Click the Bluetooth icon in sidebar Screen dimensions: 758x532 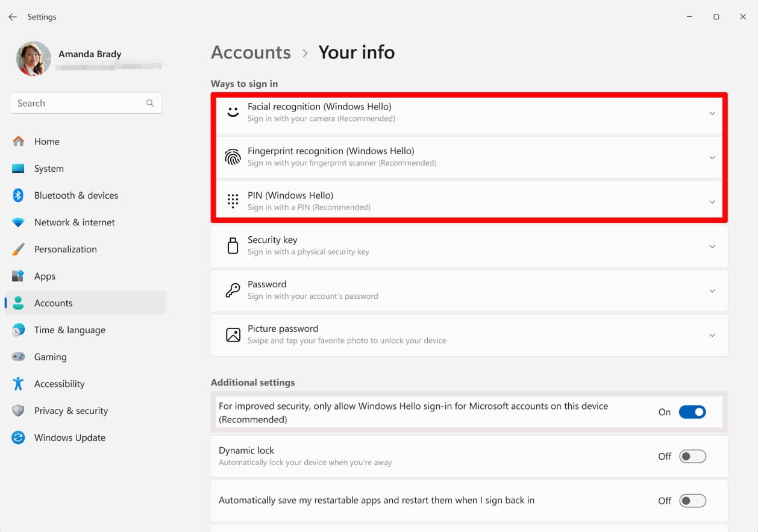pos(19,195)
